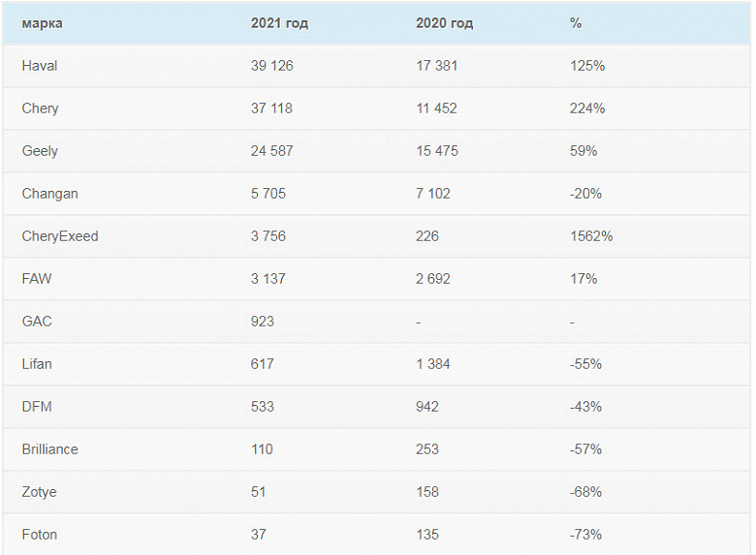Screen dimensions: 756x555
Task: Click the DFM row label
Action: tap(37, 407)
